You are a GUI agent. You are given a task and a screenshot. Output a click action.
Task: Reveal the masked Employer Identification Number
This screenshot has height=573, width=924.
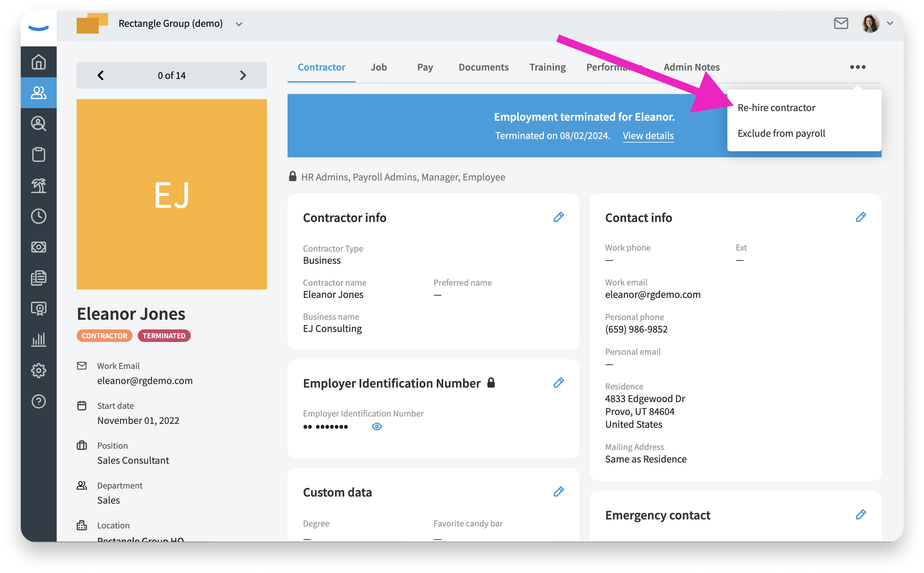(x=377, y=426)
